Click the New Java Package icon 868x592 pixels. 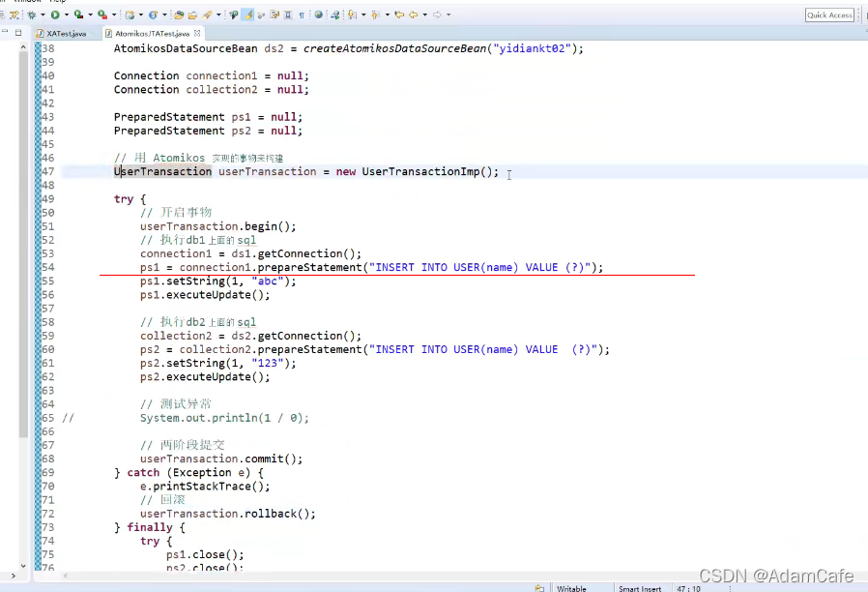(x=130, y=15)
